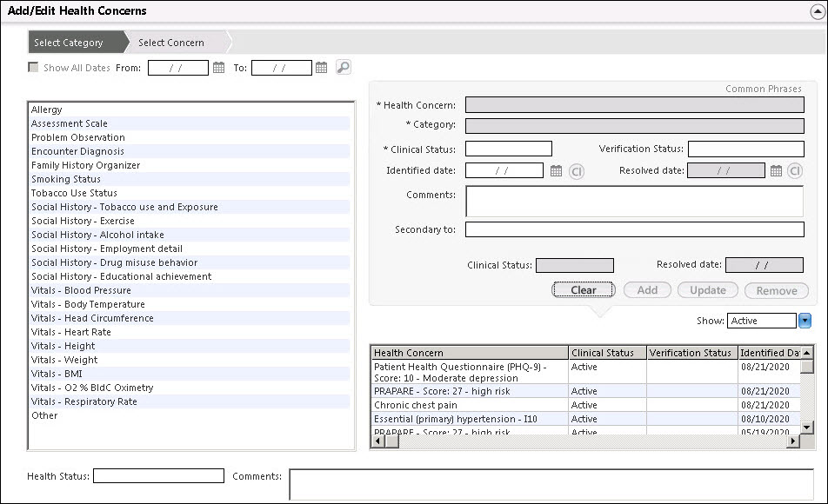Select the Chronic chest pain row
828x504 pixels.
585,405
